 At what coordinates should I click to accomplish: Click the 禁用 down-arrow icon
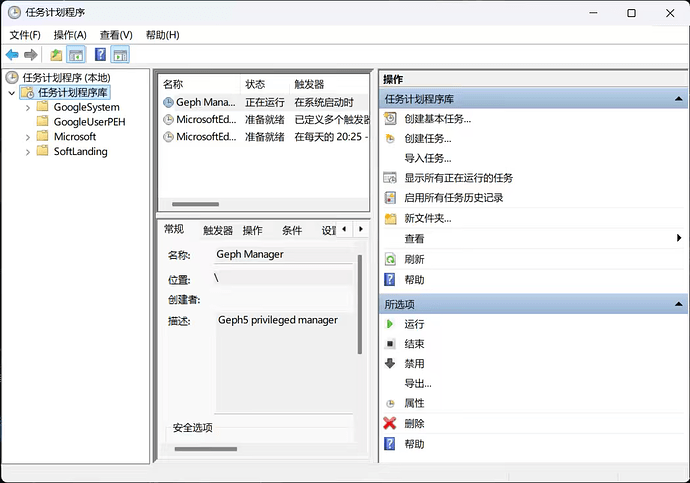pos(390,363)
